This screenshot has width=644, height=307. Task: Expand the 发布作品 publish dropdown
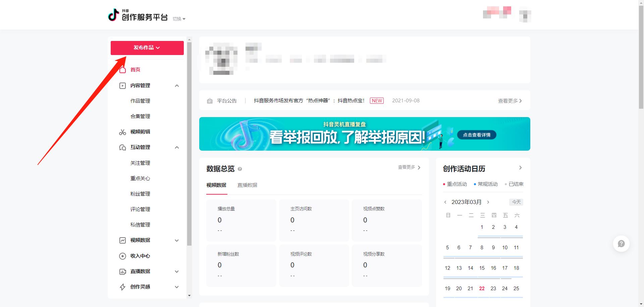coord(147,48)
